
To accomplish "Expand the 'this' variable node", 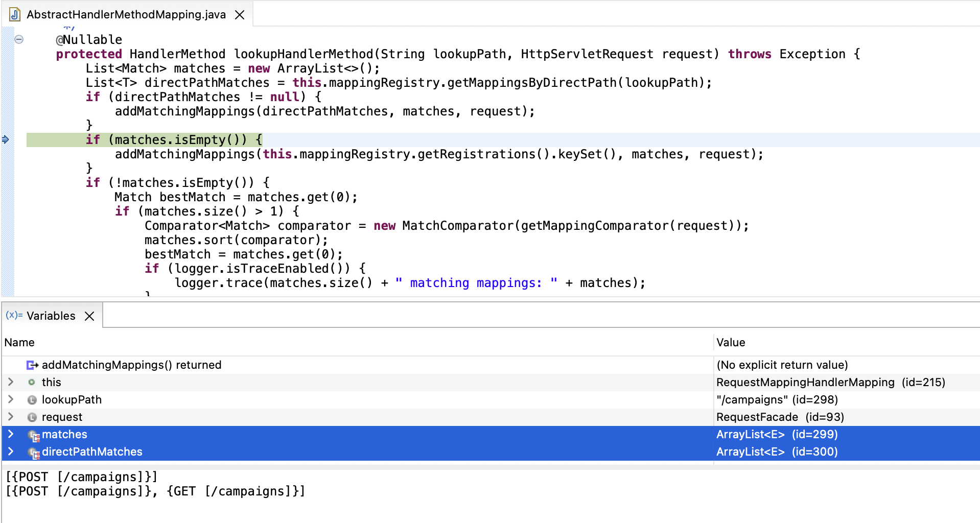I will (11, 382).
